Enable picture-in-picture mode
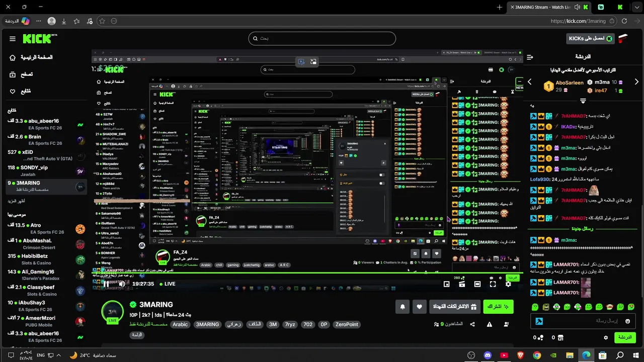The width and height of the screenshot is (644, 362). click(x=446, y=284)
